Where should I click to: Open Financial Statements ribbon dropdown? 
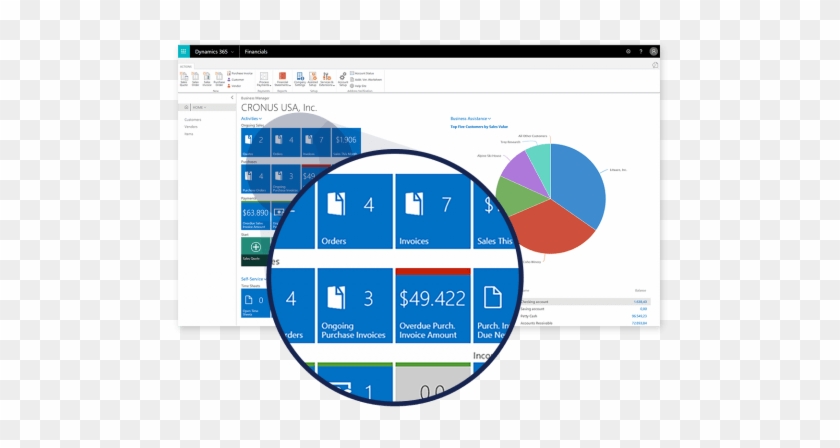coord(282,79)
